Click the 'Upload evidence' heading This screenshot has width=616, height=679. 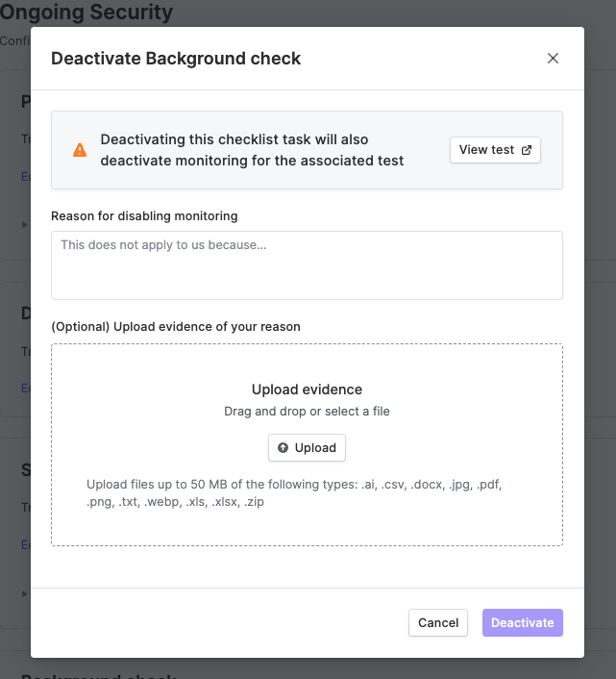pos(307,390)
